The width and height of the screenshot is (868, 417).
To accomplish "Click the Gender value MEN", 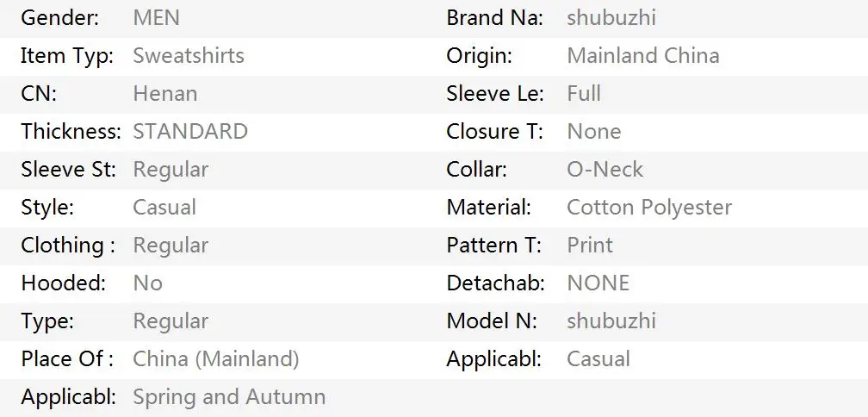I will click(156, 18).
